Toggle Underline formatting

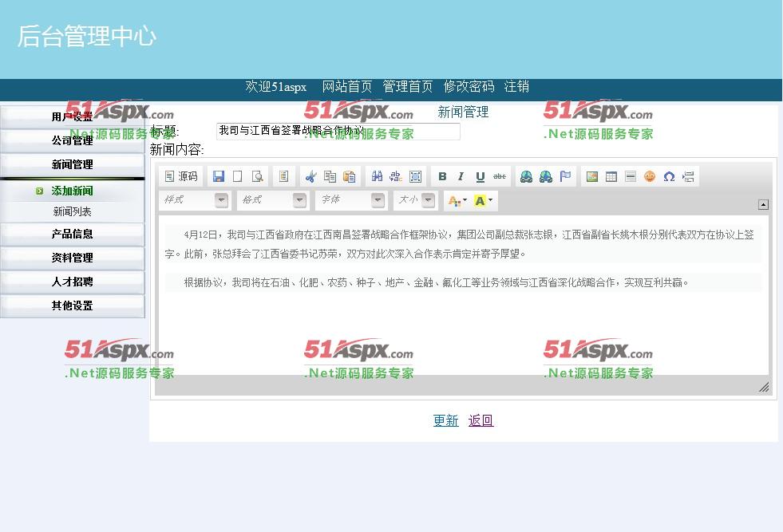click(480, 176)
